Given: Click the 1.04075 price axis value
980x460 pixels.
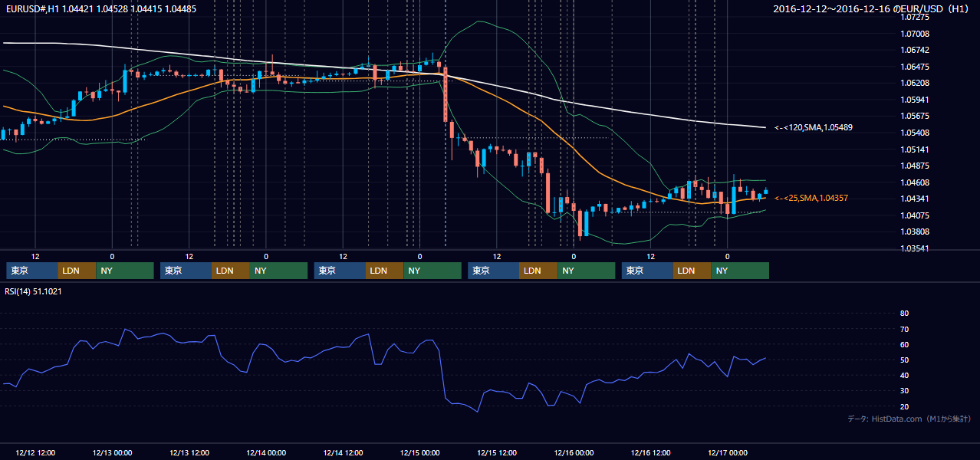Looking at the screenshot, I should [916, 215].
